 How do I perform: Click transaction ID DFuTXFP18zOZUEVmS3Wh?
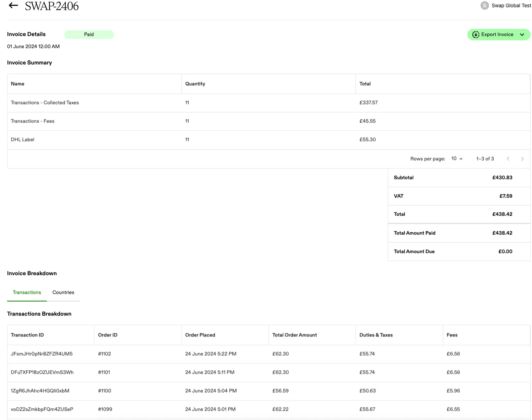pos(42,372)
